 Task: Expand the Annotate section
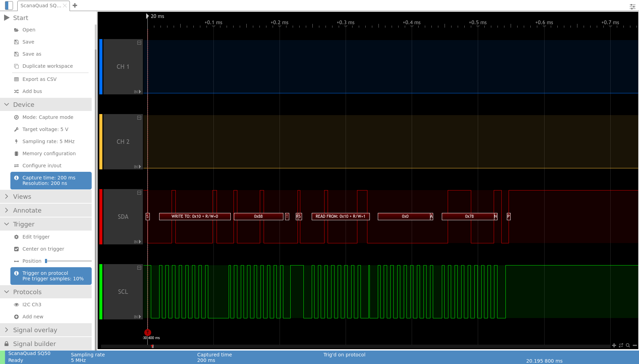[x=46, y=210]
